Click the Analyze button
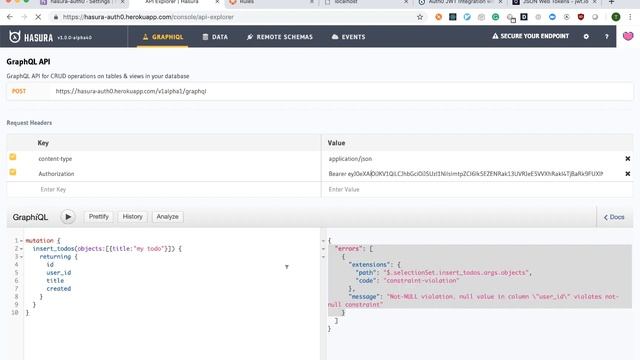This screenshot has height=360, width=640. pos(167,217)
